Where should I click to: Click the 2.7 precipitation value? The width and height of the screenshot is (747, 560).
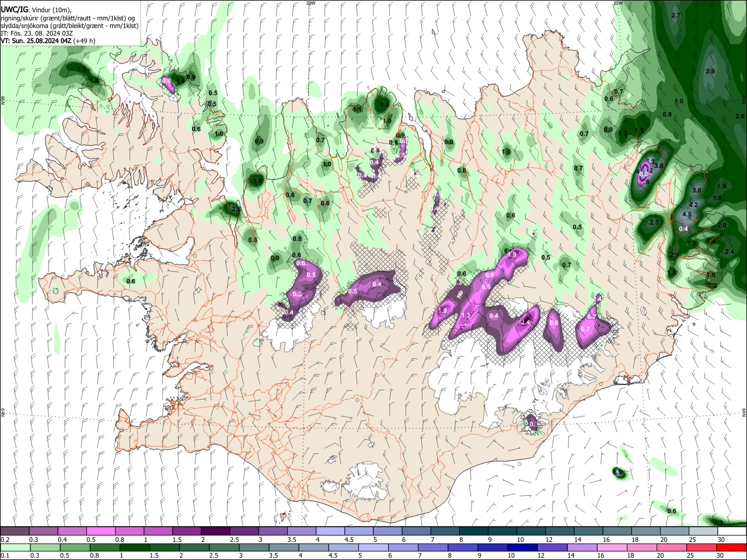click(676, 15)
